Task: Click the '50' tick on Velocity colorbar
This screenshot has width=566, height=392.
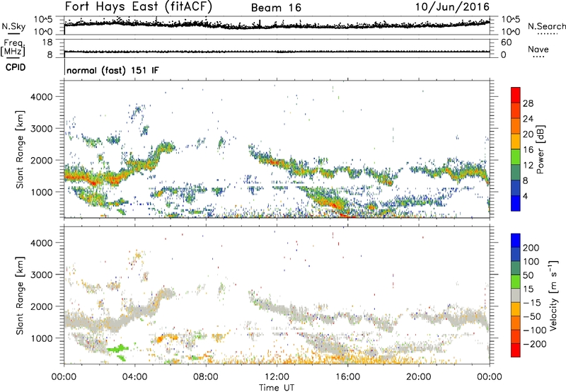Action: pos(528,275)
